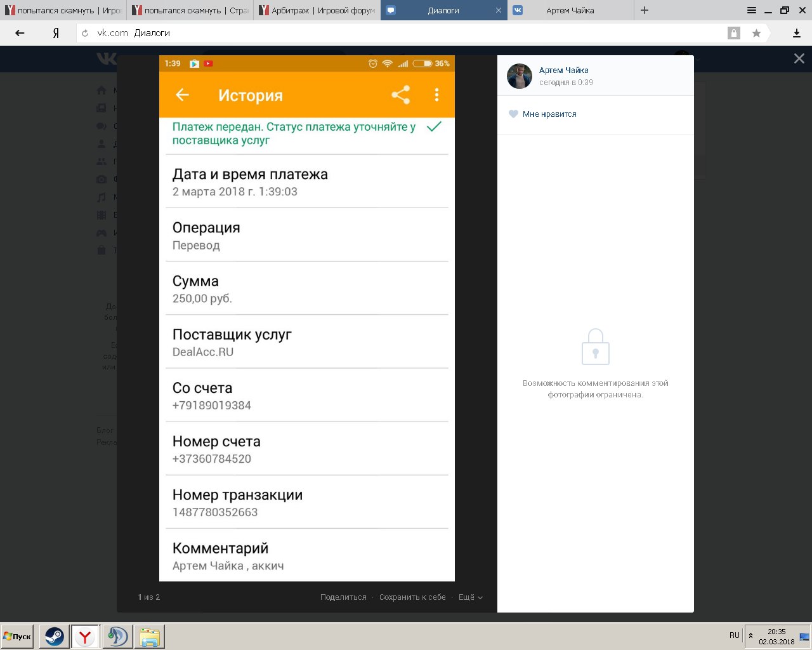Switch to Арбитраж Игровой форум tab
Screen dimensions: 812x650
[x=317, y=10]
